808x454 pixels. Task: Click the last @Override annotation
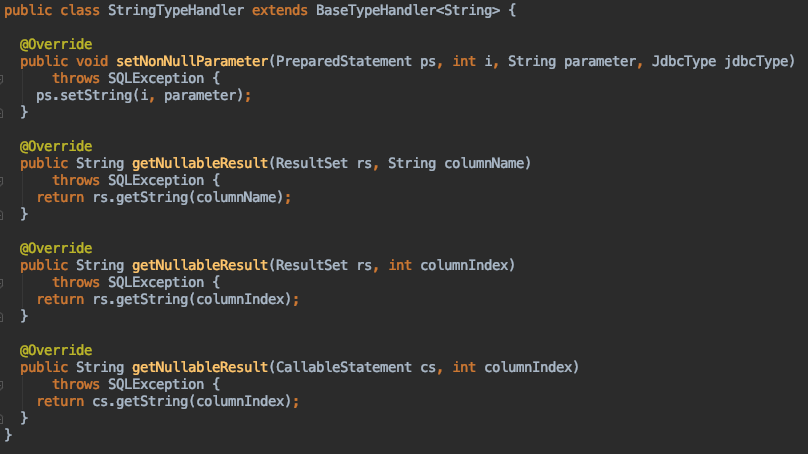(x=56, y=350)
